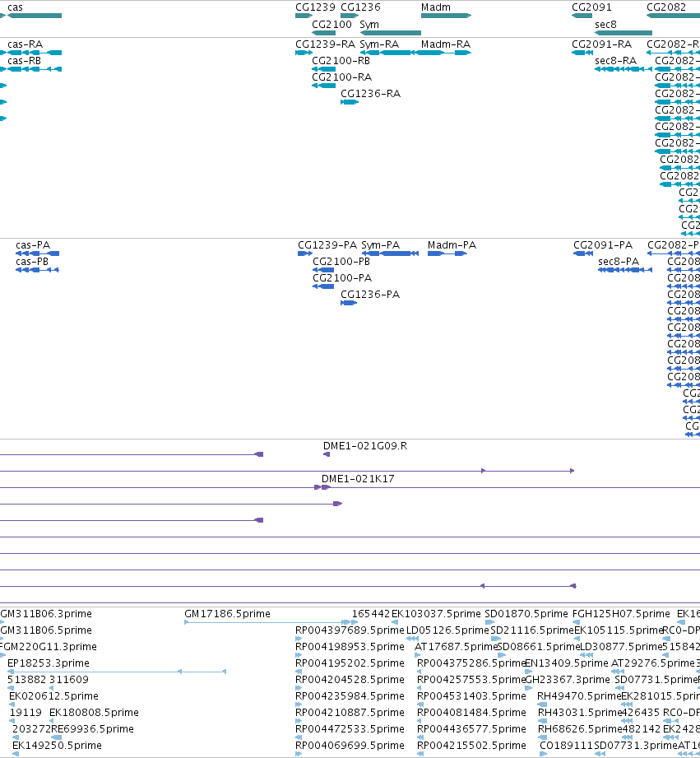This screenshot has width=700, height=758.
Task: Open the CG1236 gene label
Action: coord(360,7)
